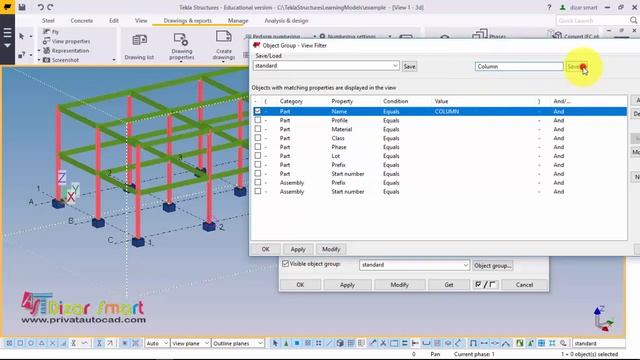Enable the Assembly Prefix filter row checkbox
Image resolution: width=640 pixels, height=360 pixels.
point(258,182)
